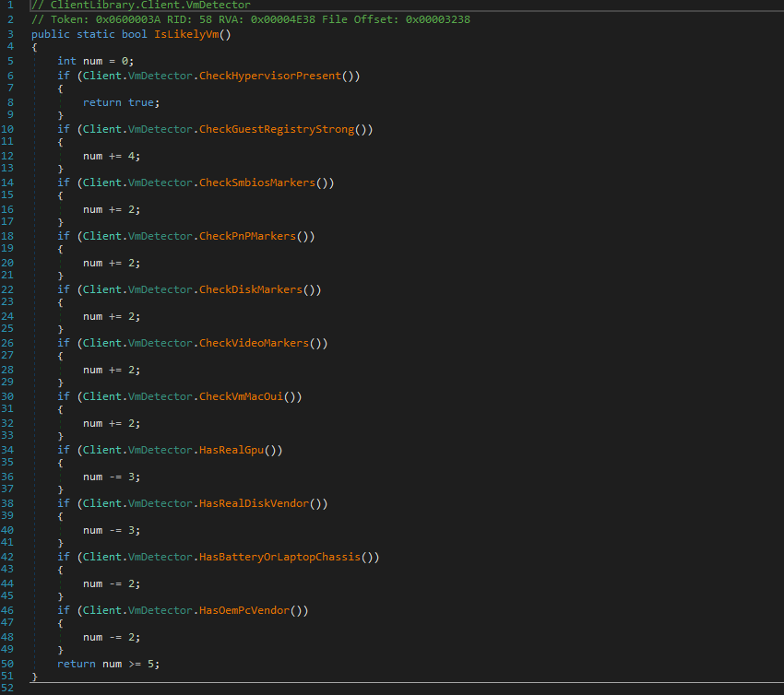The height and width of the screenshot is (695, 784).
Task: Click the 'static' keyword on line 3
Action: point(96,34)
